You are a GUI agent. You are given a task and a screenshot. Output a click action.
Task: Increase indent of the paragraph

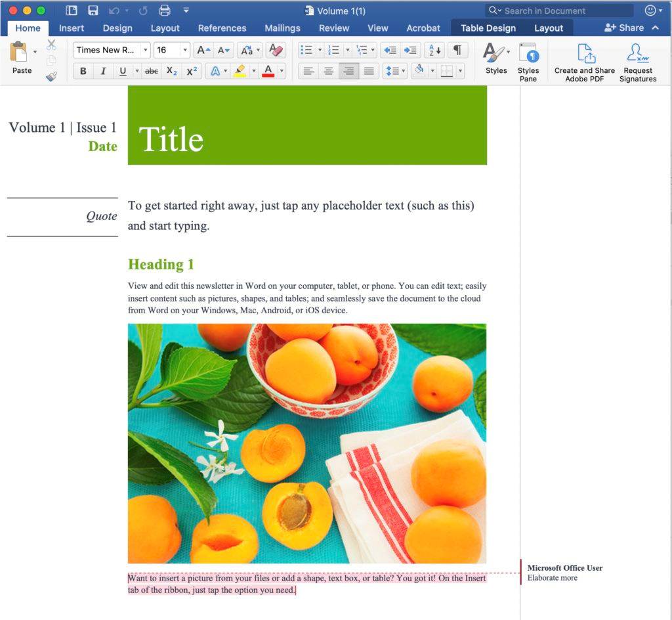pyautogui.click(x=411, y=51)
